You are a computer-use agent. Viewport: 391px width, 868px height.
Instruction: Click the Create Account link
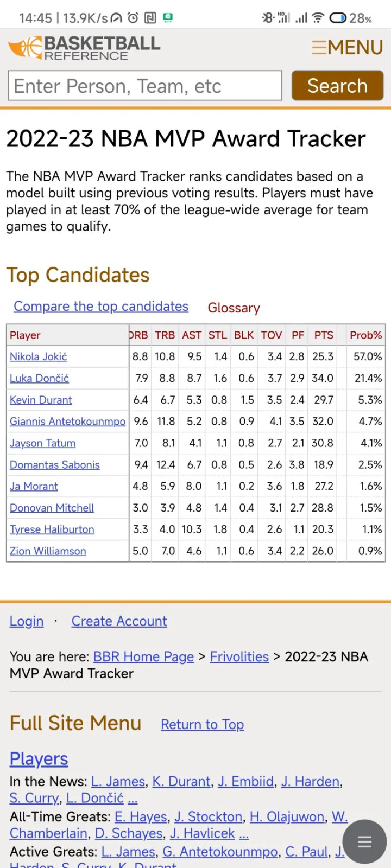point(119,621)
